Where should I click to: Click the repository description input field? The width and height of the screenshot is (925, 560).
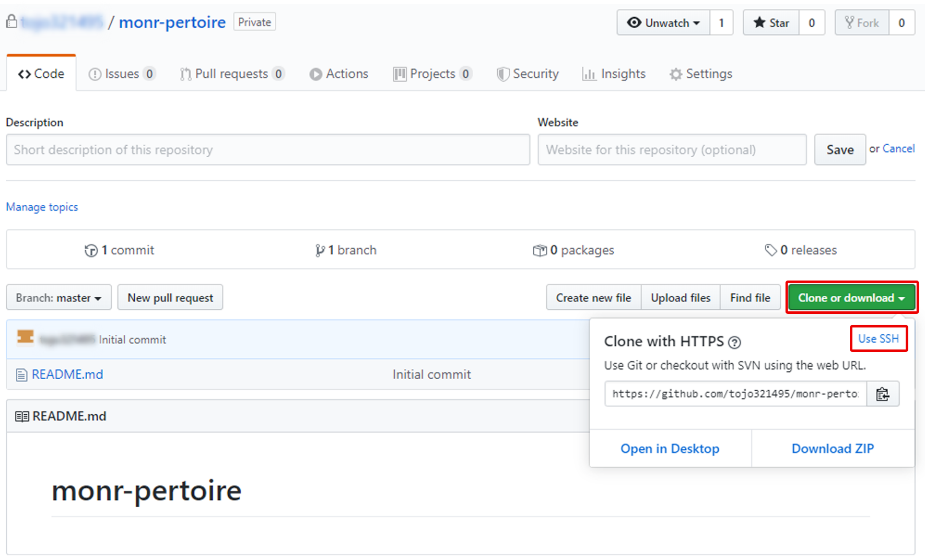coord(268,150)
